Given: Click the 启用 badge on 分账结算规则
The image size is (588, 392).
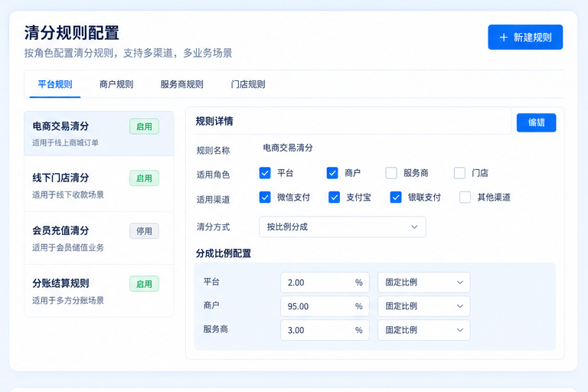Looking at the screenshot, I should point(145,284).
